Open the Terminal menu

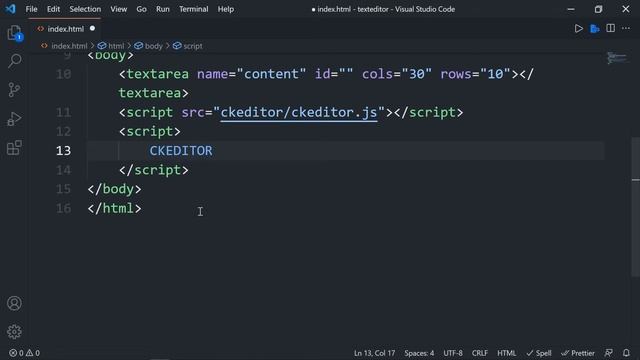pyautogui.click(x=193, y=9)
